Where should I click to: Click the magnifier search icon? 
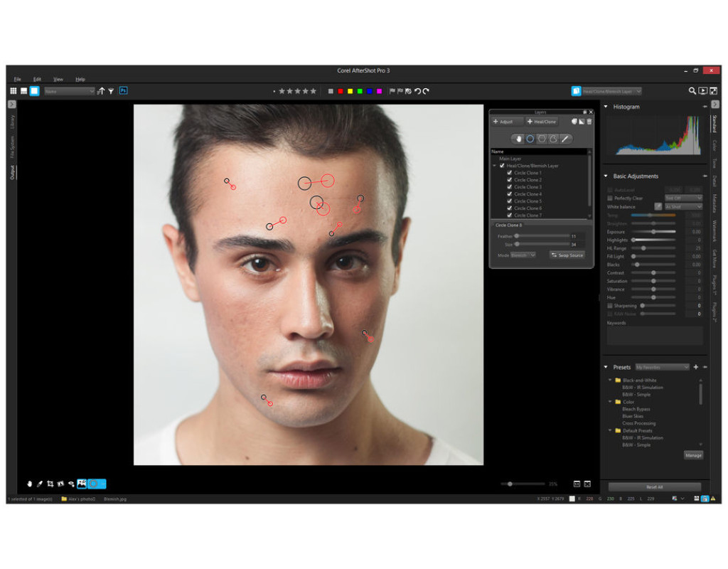[692, 91]
